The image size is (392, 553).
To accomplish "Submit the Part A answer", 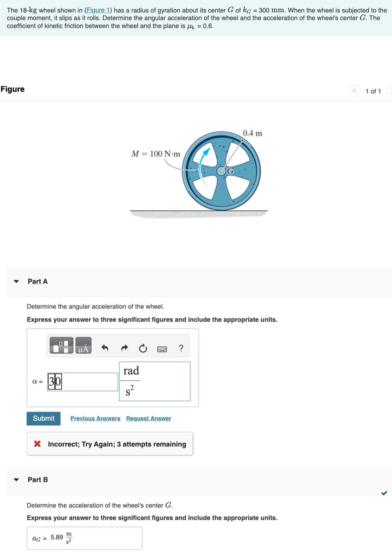I will [x=43, y=419].
